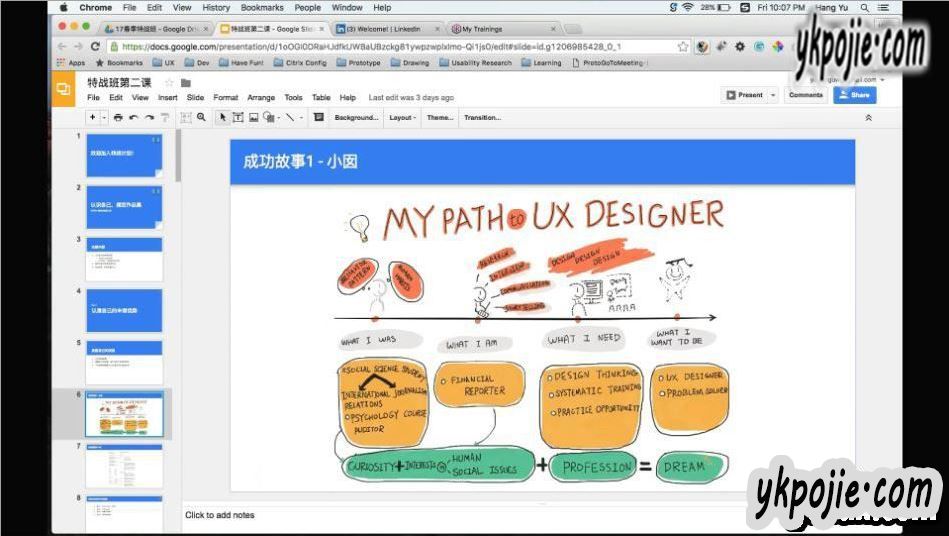This screenshot has height=536, width=949.
Task: Click the add comment toolbar icon
Action: tap(318, 117)
